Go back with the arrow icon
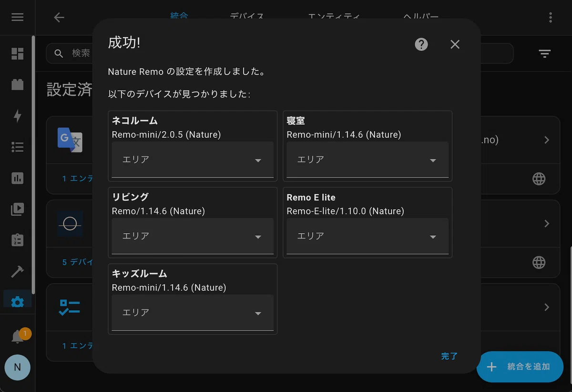 pos(59,18)
